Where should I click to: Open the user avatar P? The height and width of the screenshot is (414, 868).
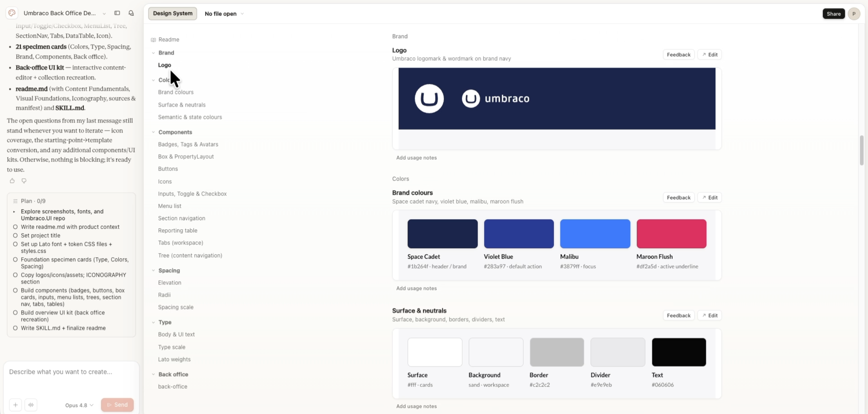854,14
